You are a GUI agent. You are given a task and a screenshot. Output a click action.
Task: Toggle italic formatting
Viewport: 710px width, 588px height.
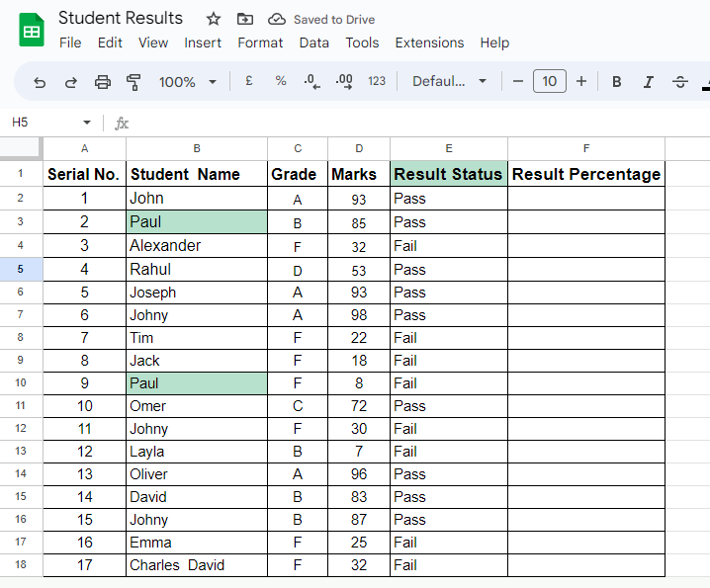[648, 82]
